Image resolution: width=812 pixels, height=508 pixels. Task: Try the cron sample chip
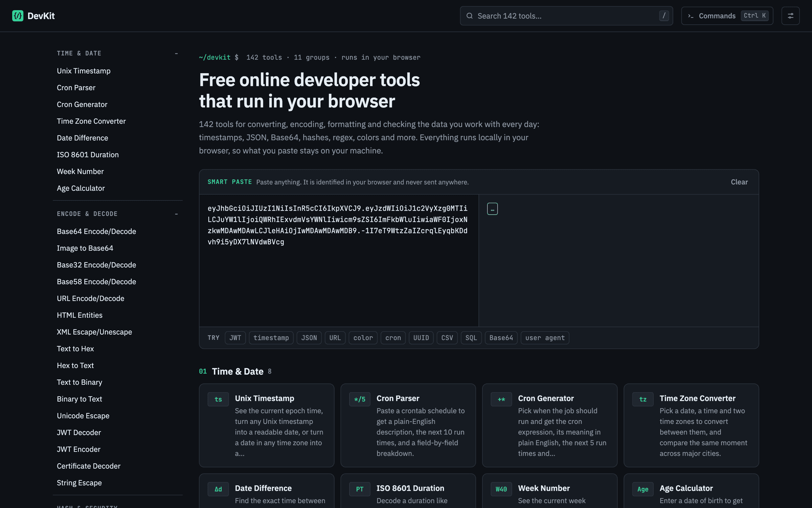tap(393, 338)
